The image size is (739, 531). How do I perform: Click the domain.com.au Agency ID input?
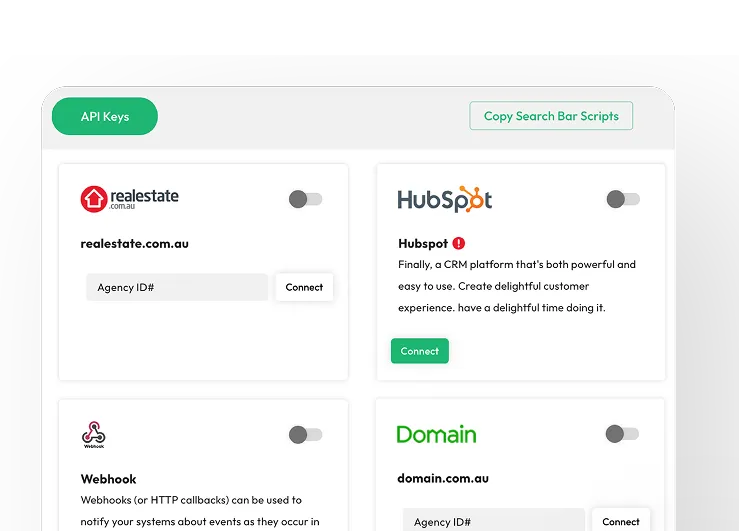point(495,521)
